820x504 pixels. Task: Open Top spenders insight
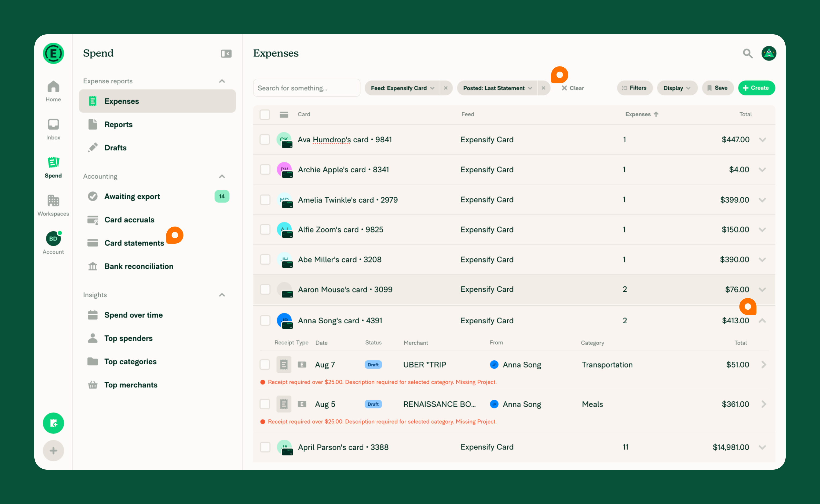[x=157, y=338]
